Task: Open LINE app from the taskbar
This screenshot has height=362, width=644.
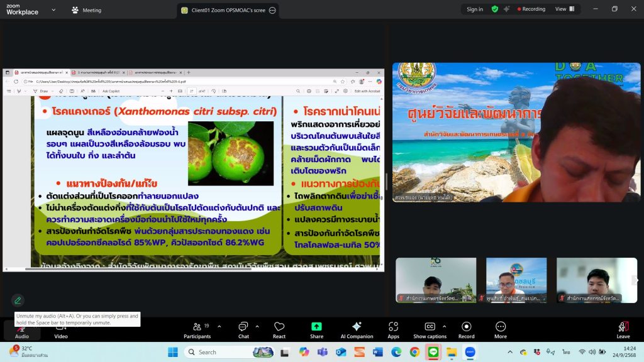Action: (433, 352)
